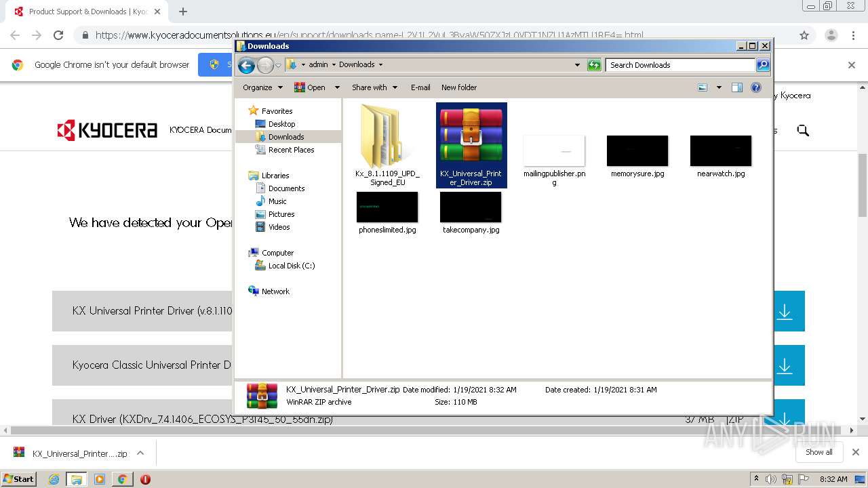Expand the view options dropdown arrow

[719, 87]
